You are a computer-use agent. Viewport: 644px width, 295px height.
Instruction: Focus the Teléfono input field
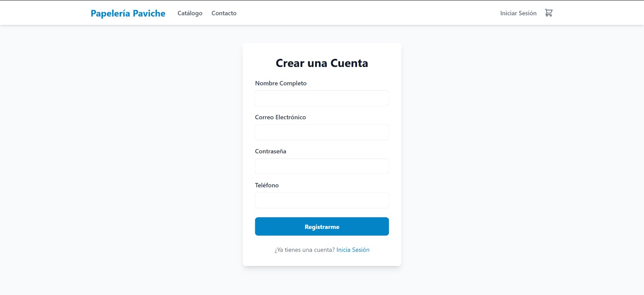tap(322, 200)
